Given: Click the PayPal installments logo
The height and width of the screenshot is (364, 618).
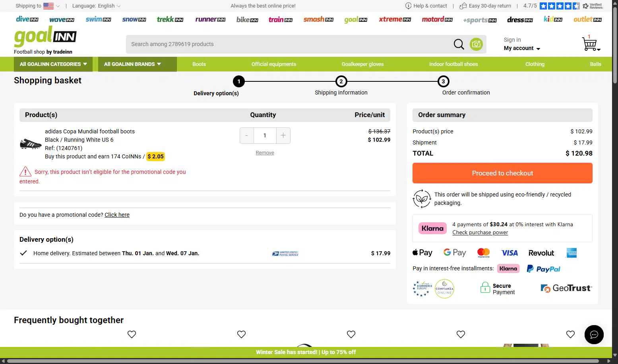Looking at the screenshot, I should tap(543, 269).
